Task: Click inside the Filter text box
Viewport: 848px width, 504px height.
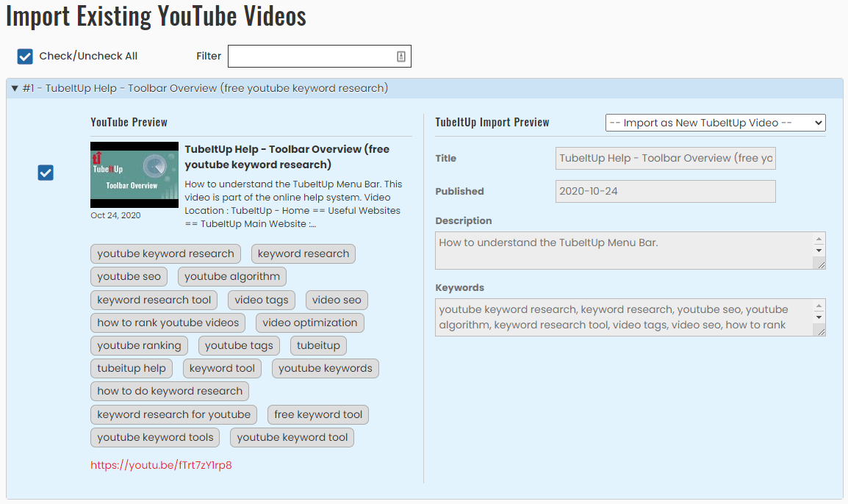Action: [x=319, y=57]
